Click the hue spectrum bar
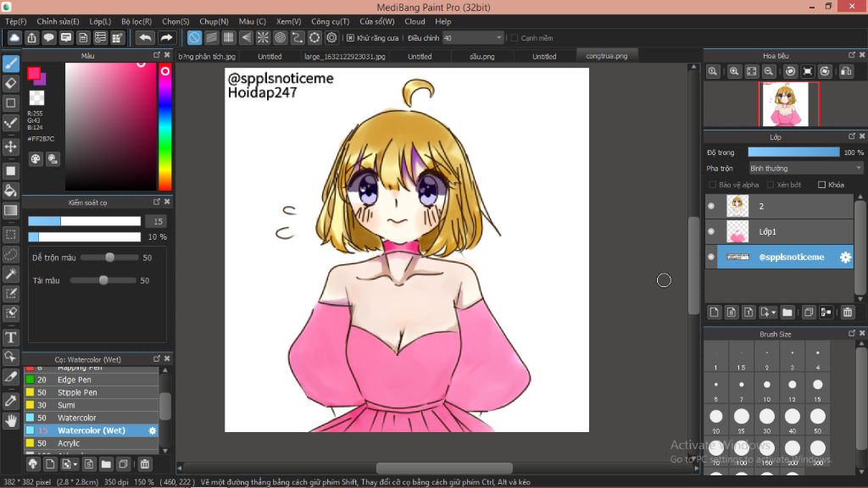The height and width of the screenshot is (488, 868). click(165, 127)
